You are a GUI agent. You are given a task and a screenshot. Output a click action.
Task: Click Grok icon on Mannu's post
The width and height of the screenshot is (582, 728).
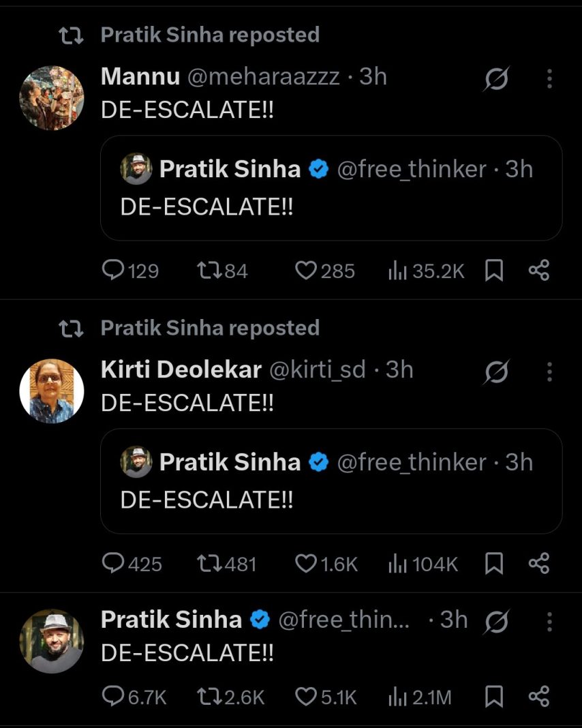point(496,80)
